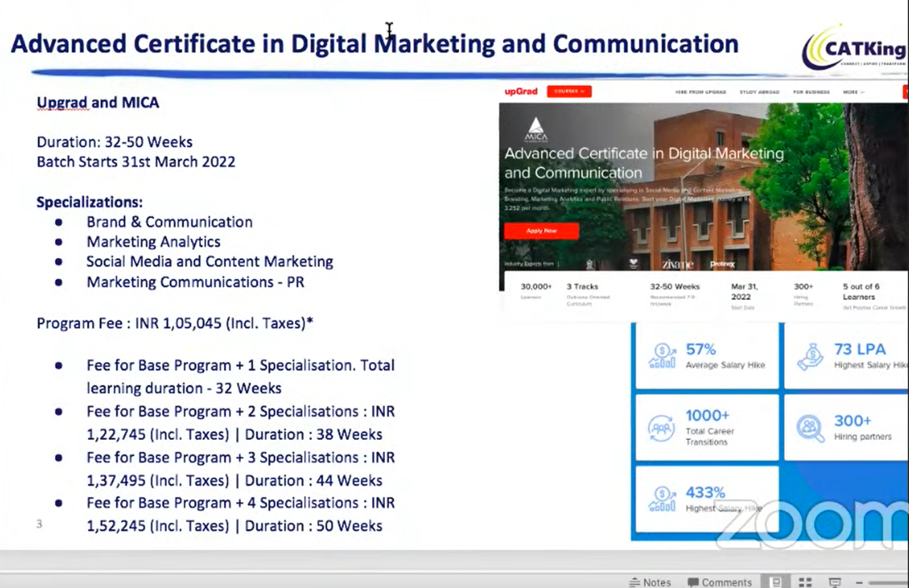The image size is (909, 588).
Task: Expand the More dropdown on upGrad page
Action: coord(853,92)
